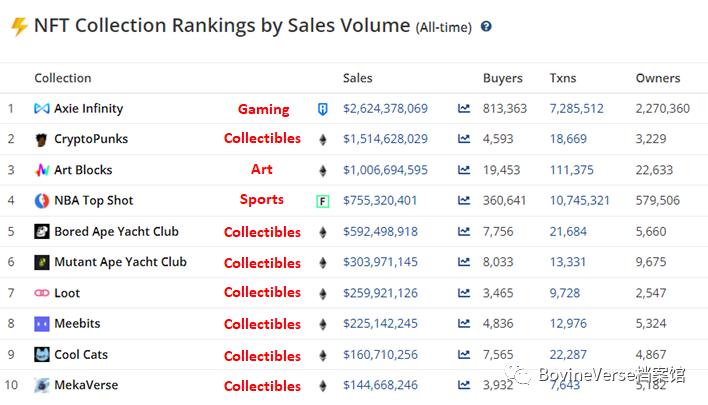Open NBA Top Shot transactions count 10,745,321
Viewport: 708px width, 405px height.
[579, 201]
